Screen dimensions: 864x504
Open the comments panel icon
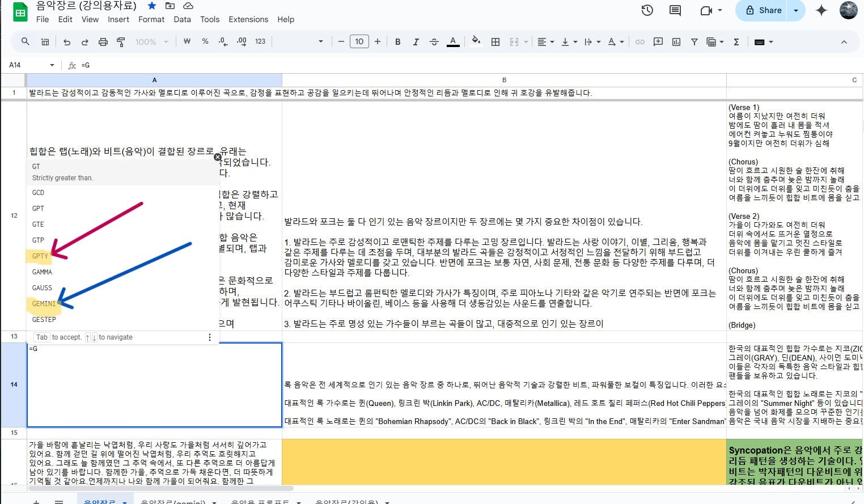[x=675, y=10]
